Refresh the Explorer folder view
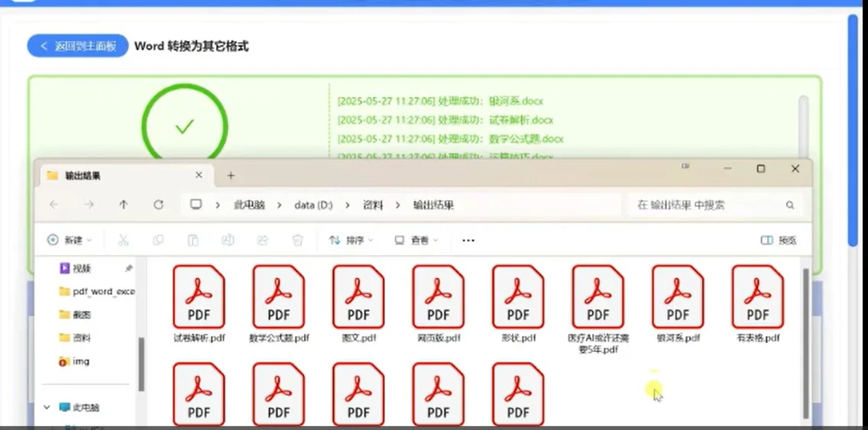Viewport: 868px width, 430px height. pos(158,205)
